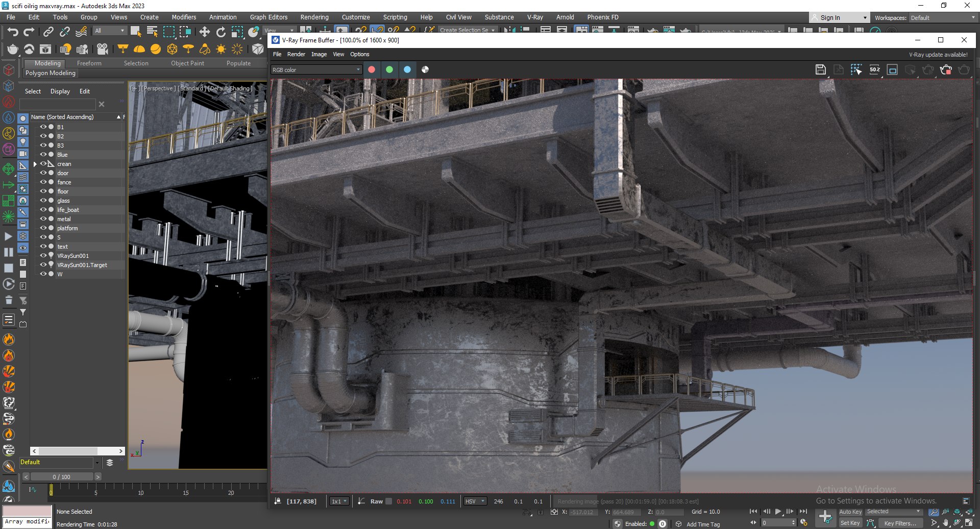The width and height of the screenshot is (980, 529).
Task: Open the HSV color mode dropdown
Action: point(475,501)
